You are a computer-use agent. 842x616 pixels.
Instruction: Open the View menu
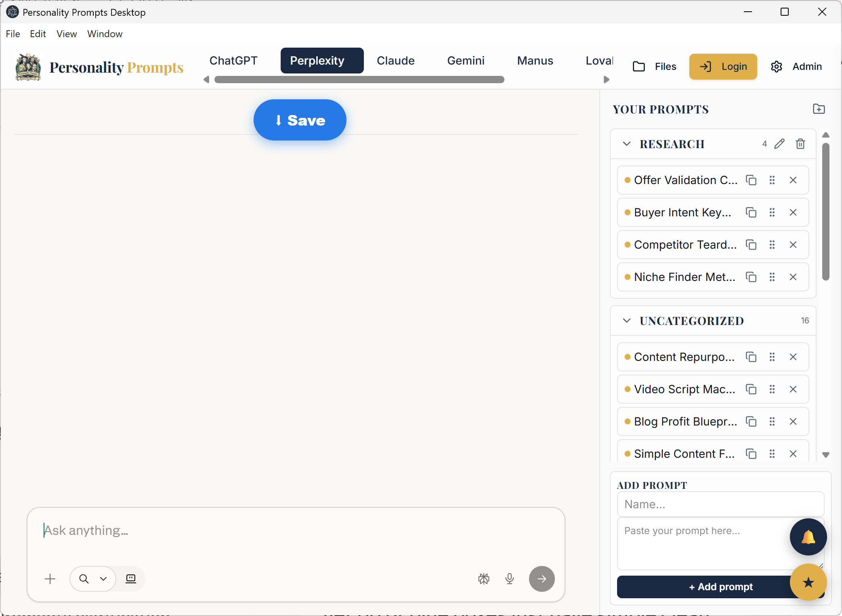coord(67,34)
